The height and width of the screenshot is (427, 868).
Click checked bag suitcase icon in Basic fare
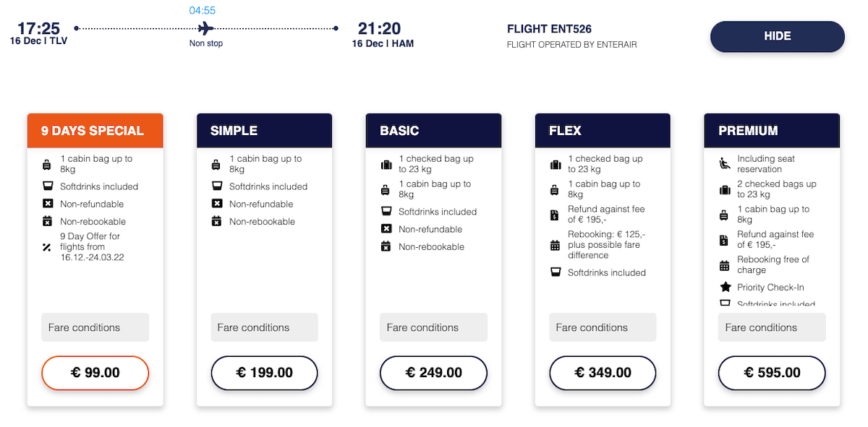pyautogui.click(x=386, y=164)
